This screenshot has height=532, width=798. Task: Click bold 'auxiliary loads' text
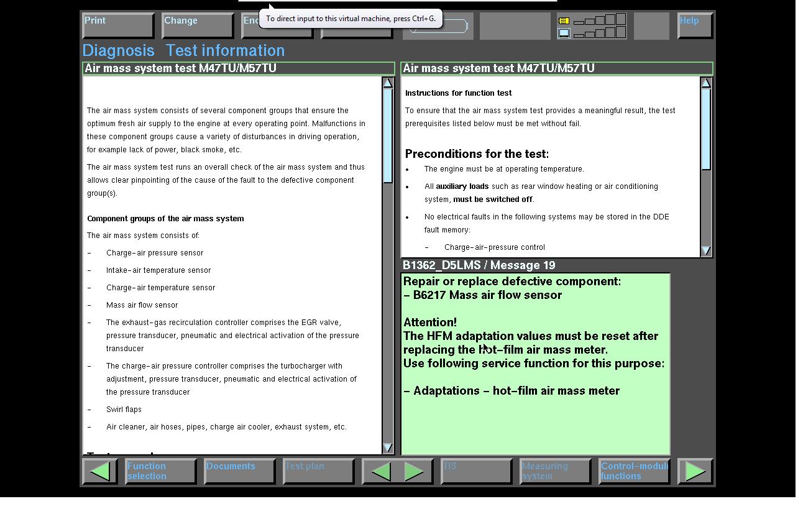point(462,186)
